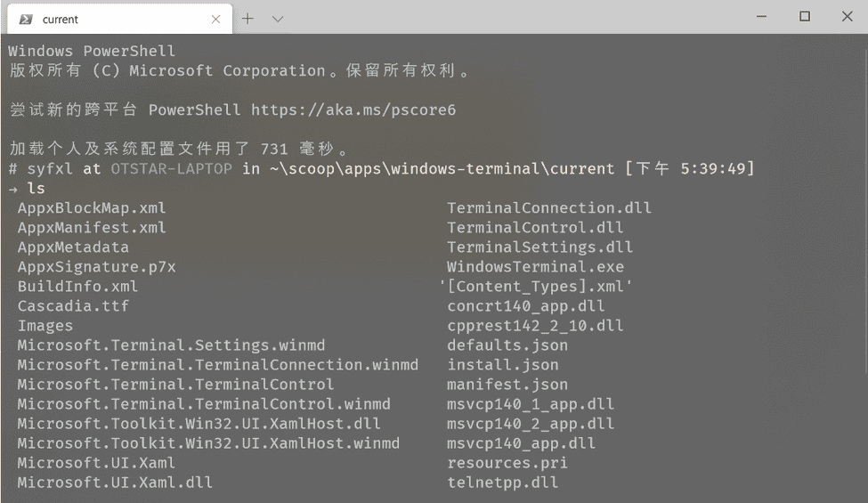
Task: Click the Cascadia.ttf font file
Action: pos(73,306)
